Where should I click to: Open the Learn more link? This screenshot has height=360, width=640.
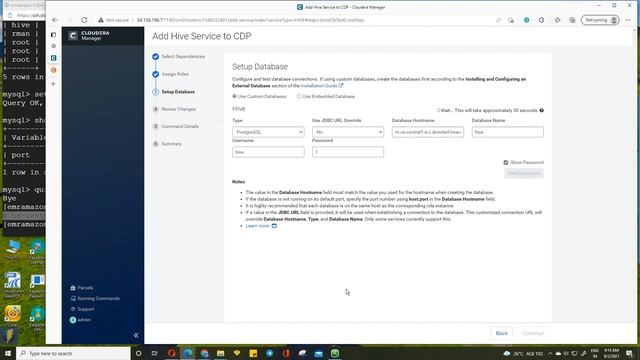point(261,226)
